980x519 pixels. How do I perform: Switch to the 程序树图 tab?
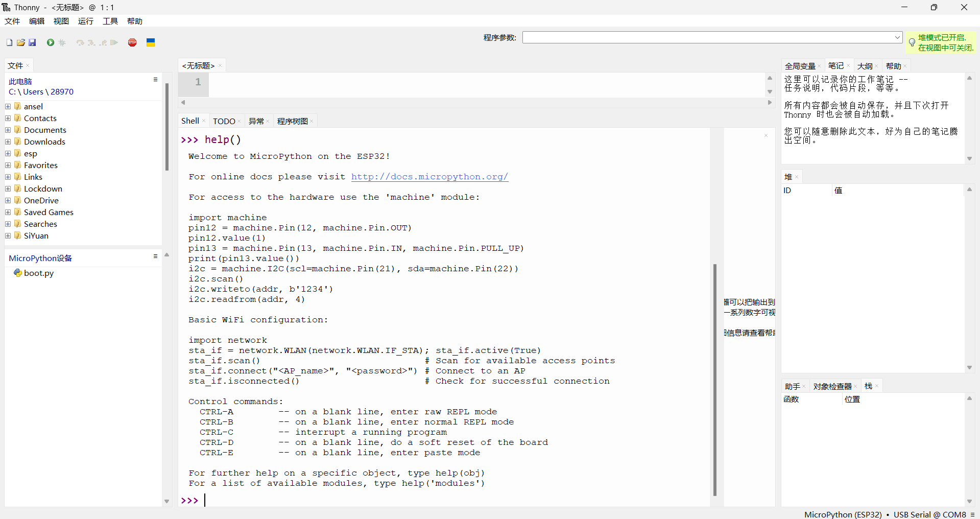point(293,121)
